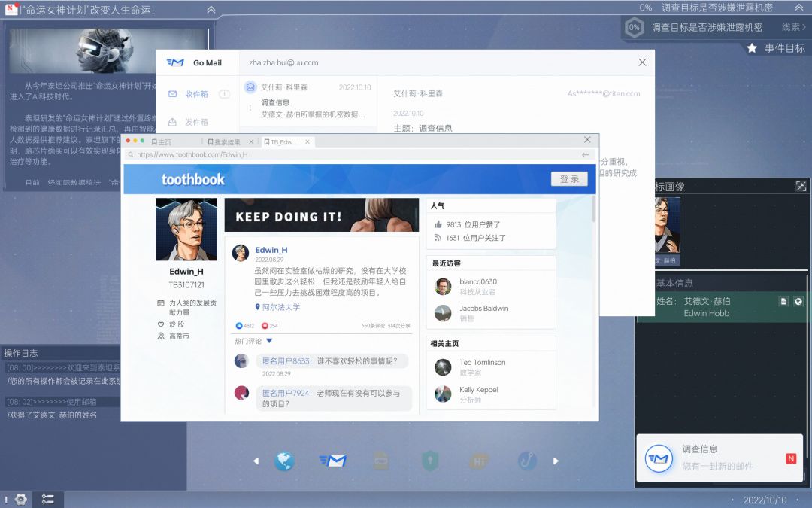Click the document icon beside Edwin Hobb

784,301
